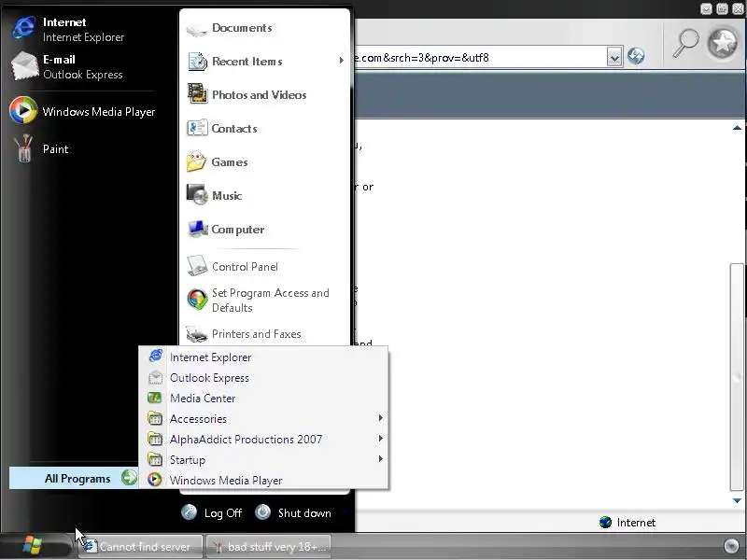Viewport: 747px width, 560px height.
Task: Switch to Cannot find server taskbar button
Action: click(x=141, y=546)
